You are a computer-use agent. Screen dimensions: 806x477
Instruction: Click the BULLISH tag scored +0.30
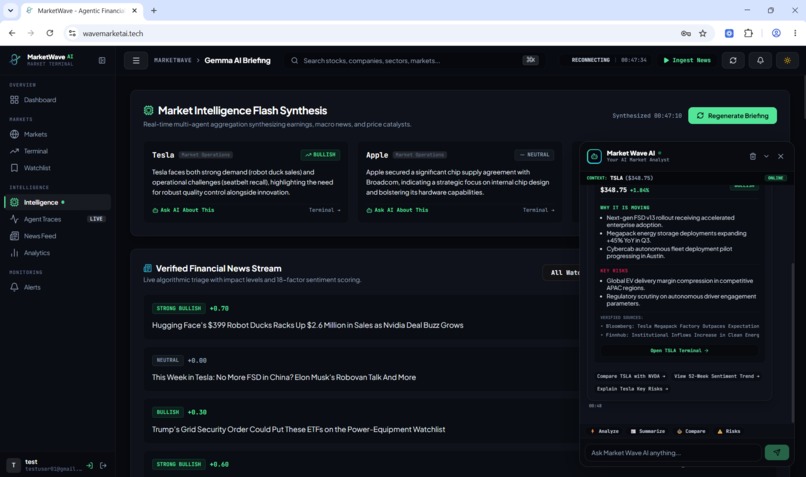pyautogui.click(x=168, y=412)
